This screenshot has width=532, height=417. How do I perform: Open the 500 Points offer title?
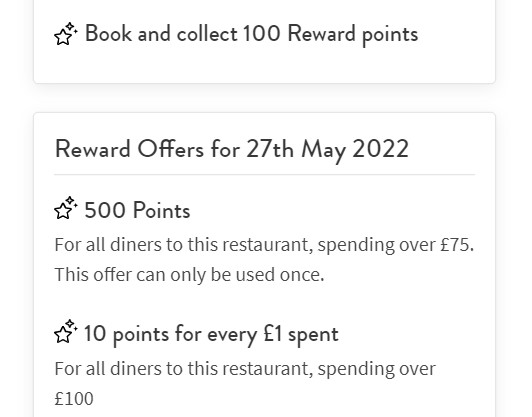[137, 210]
